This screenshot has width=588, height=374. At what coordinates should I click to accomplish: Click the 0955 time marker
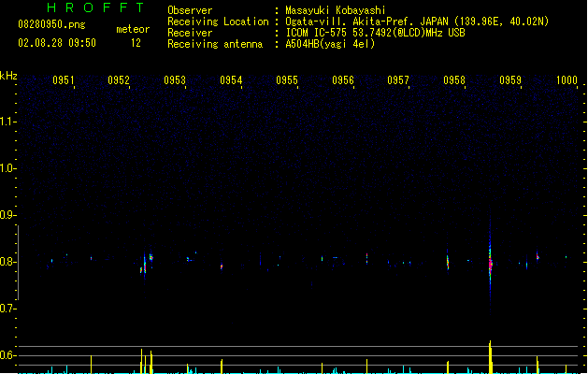coord(287,80)
